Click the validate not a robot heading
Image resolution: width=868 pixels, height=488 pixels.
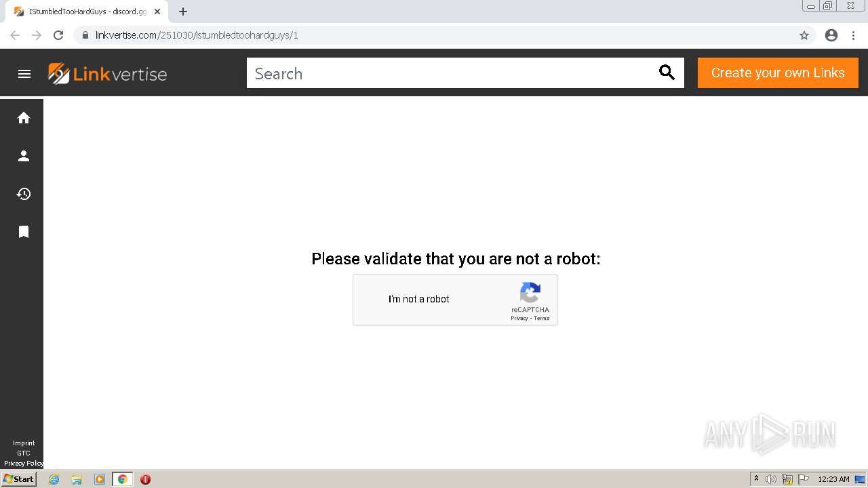coord(456,259)
